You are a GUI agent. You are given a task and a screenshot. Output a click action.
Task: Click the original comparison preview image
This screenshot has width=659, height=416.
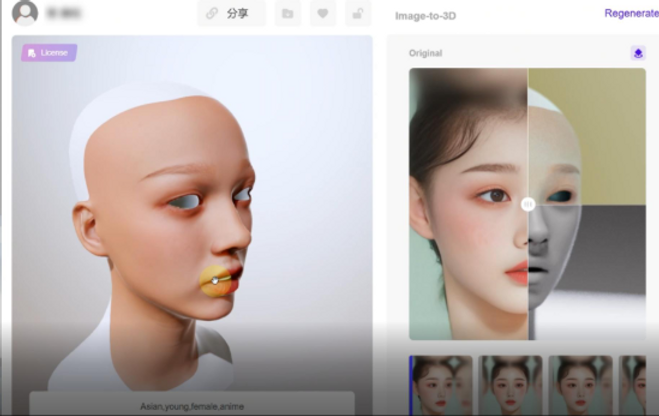tap(527, 204)
